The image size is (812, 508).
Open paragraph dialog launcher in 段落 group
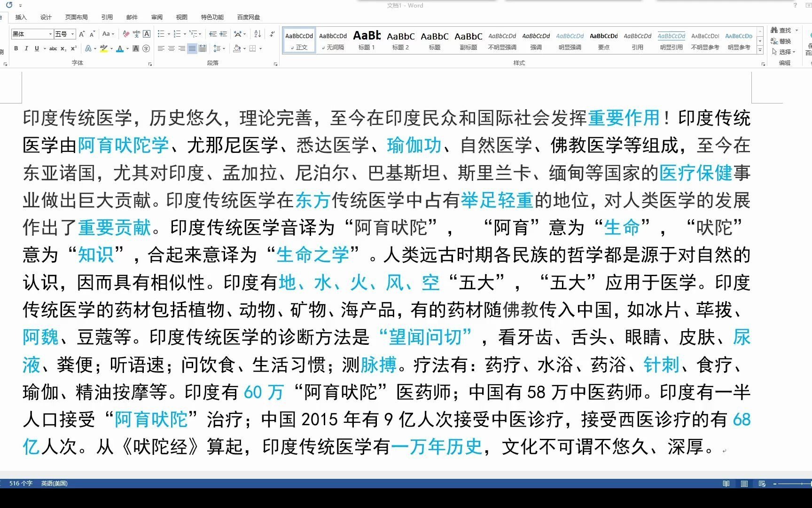(276, 64)
